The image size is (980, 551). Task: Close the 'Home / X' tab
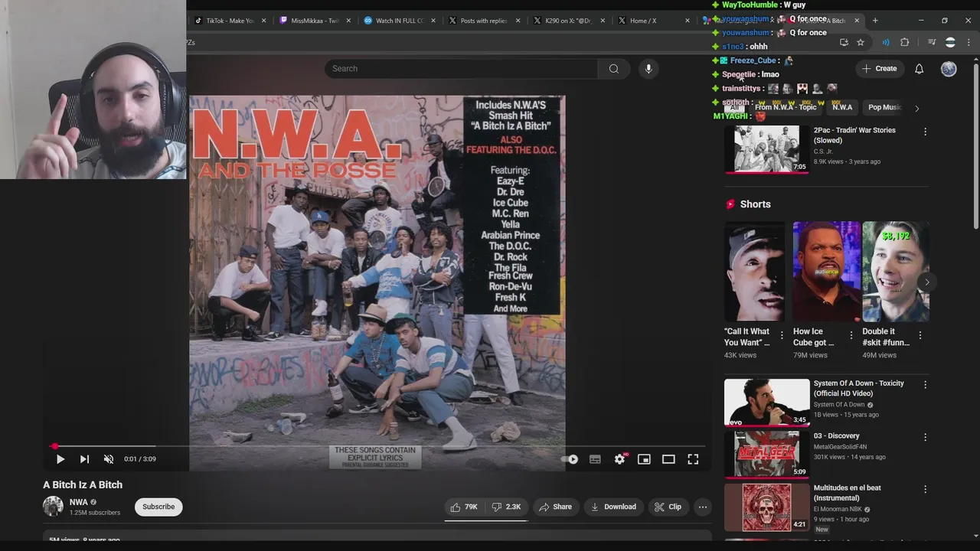(686, 21)
